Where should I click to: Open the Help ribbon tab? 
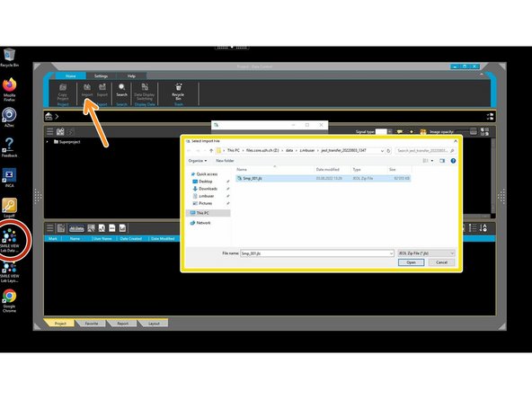(x=131, y=76)
